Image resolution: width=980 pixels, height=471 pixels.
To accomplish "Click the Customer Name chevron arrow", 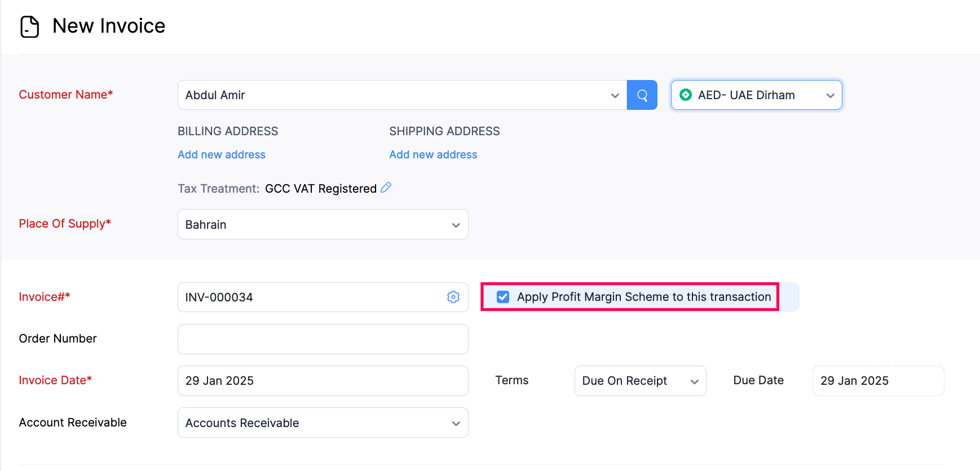I will point(615,96).
